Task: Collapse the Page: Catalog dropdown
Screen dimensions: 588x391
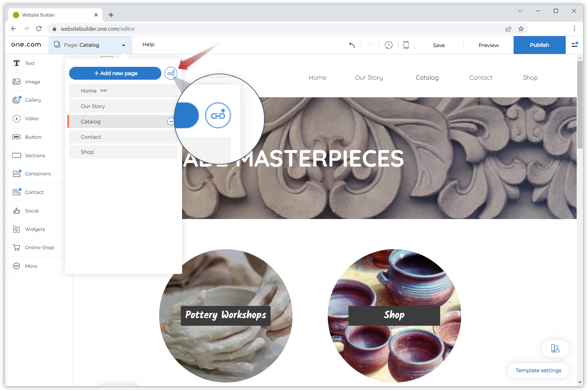Action: [x=123, y=45]
